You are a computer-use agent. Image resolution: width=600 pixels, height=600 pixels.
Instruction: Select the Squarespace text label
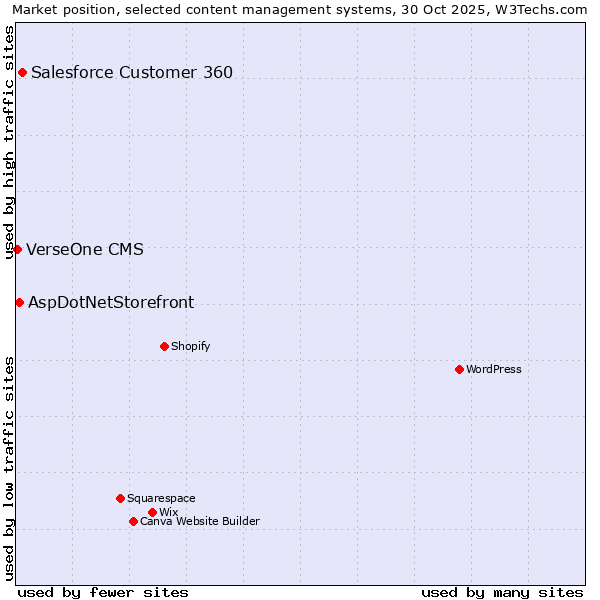pyautogui.click(x=161, y=498)
